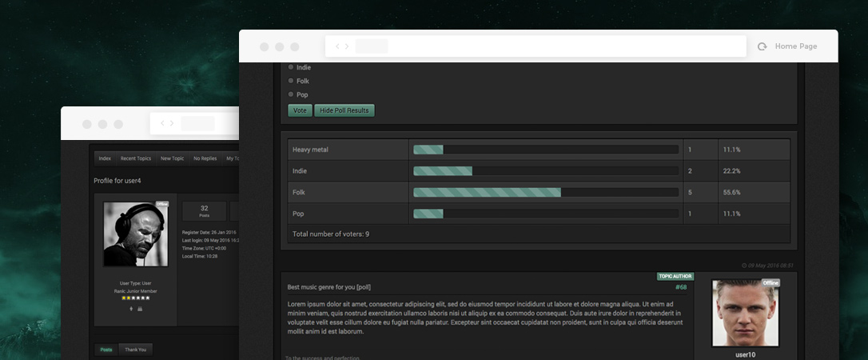Click the Pop result progress bar
The height and width of the screenshot is (360, 868).
tap(546, 214)
